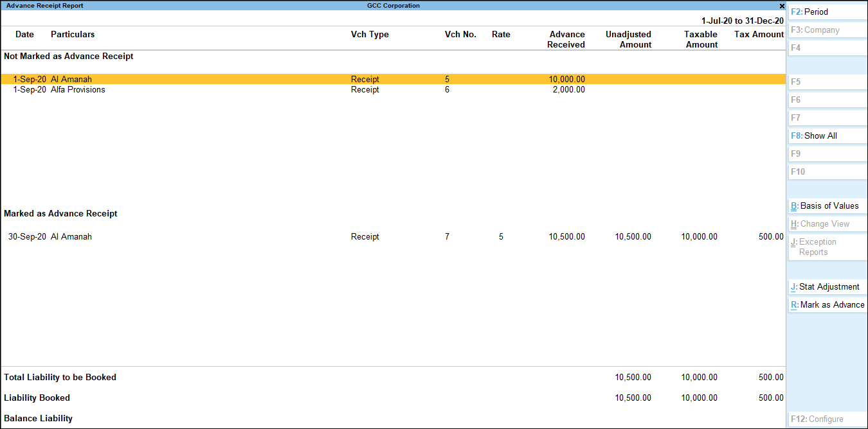Screen dimensions: 868x429
Task: Click the GCC Corporation title
Action: tap(393, 6)
